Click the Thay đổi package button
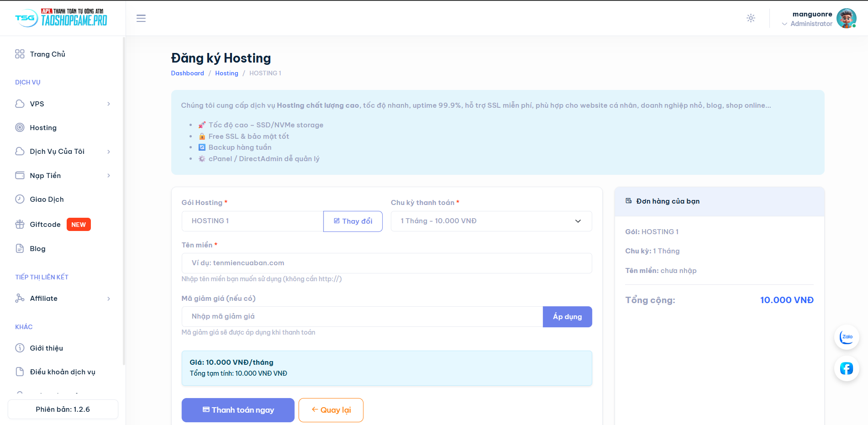Screen dimensions: 868x425 coord(352,221)
